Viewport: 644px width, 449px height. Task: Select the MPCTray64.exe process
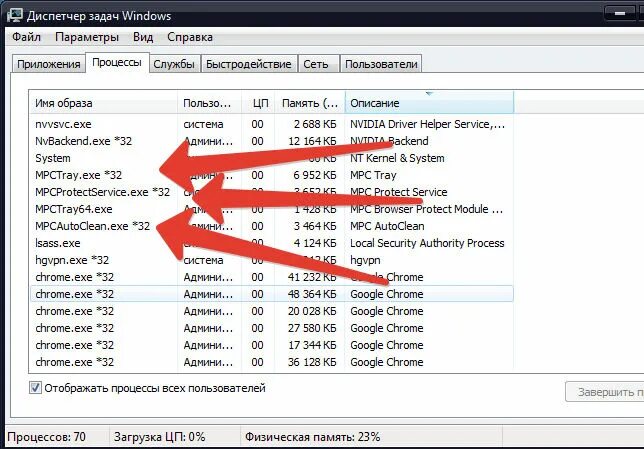pyautogui.click(x=271, y=209)
